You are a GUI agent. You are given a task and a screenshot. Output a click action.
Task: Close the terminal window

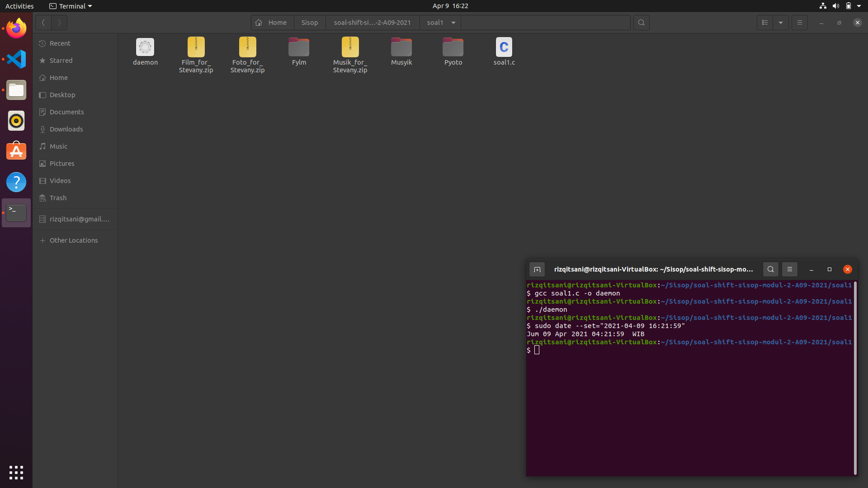[x=848, y=269]
